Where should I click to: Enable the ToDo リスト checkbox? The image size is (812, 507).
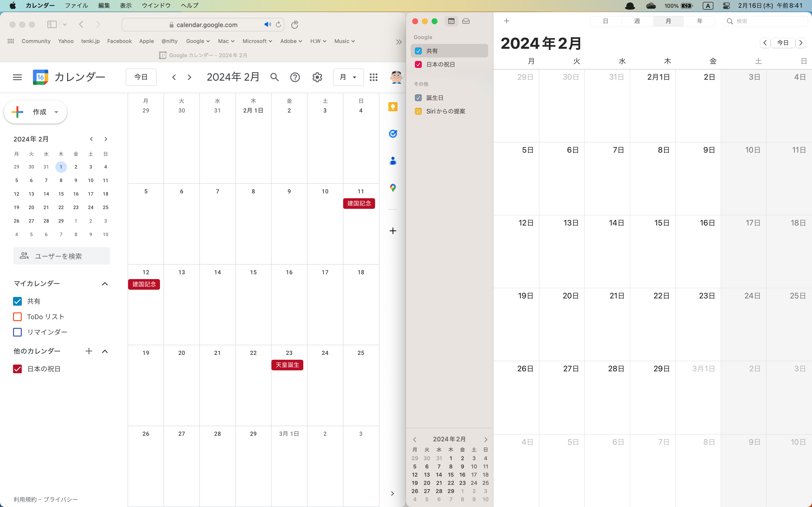point(17,317)
